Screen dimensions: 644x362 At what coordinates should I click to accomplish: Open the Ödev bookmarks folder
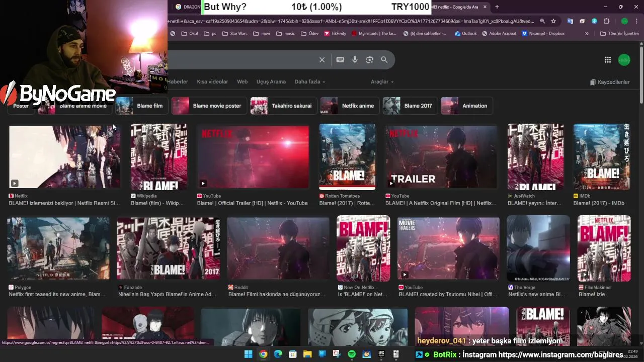pos(310,34)
